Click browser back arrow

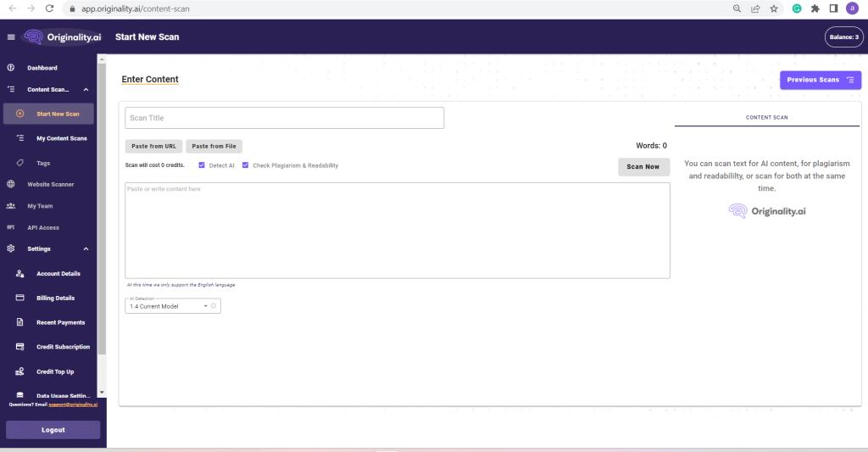(x=13, y=8)
